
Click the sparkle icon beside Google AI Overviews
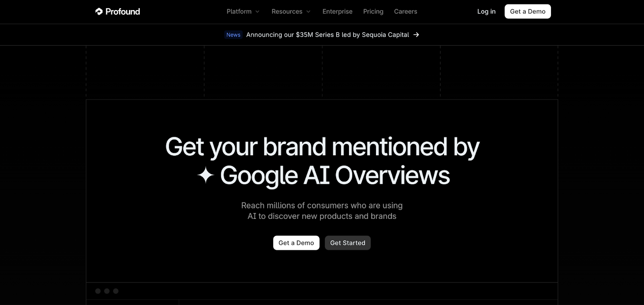(205, 175)
